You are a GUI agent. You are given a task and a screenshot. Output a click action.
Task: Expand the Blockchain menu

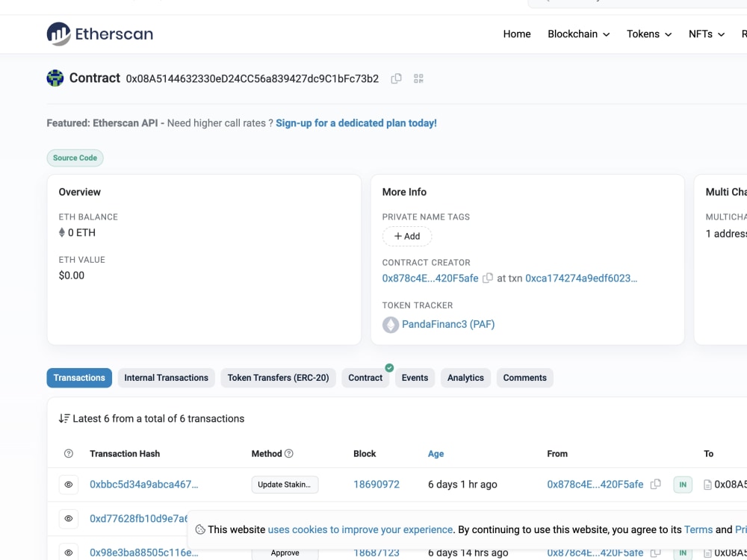point(578,34)
